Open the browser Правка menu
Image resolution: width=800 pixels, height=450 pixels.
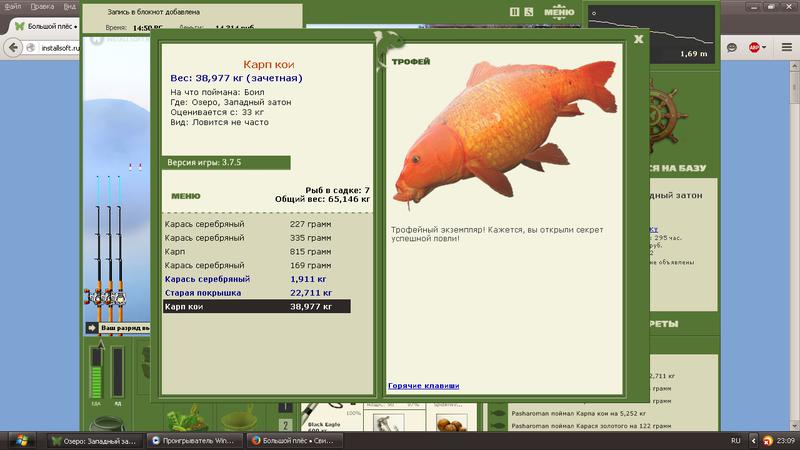pyautogui.click(x=42, y=6)
